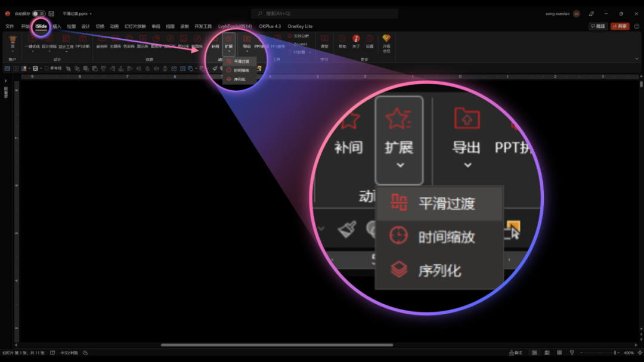Start slideshow from status bar icon
Screen dimensions: 644x362
point(572,352)
